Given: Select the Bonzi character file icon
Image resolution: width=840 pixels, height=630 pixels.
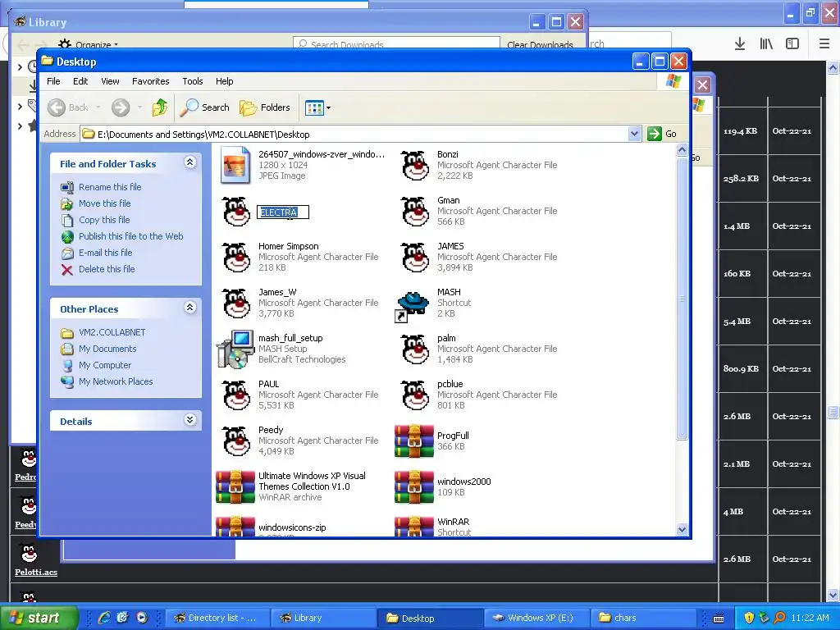Looking at the screenshot, I should click(x=414, y=165).
